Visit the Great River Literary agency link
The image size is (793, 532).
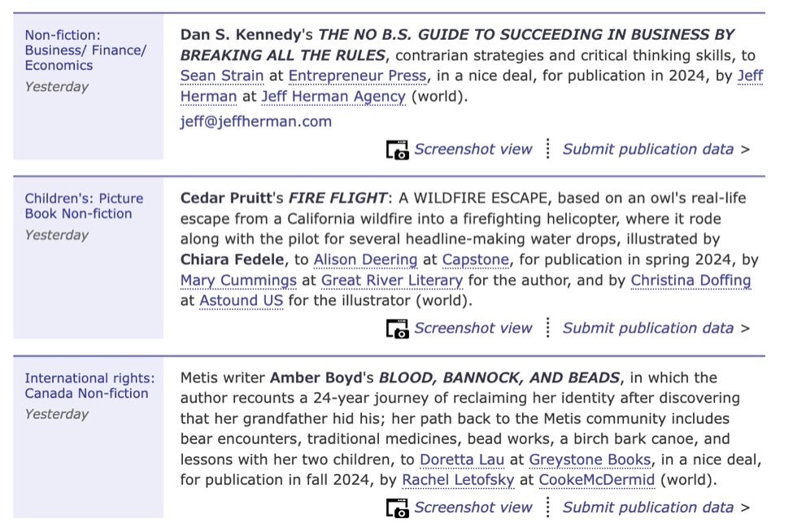click(392, 280)
